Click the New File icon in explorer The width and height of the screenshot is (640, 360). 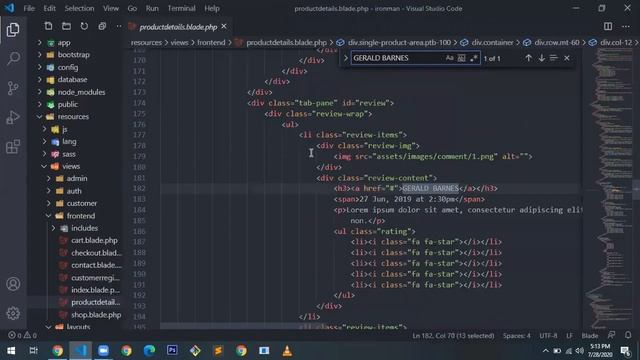pyautogui.click(x=48, y=27)
